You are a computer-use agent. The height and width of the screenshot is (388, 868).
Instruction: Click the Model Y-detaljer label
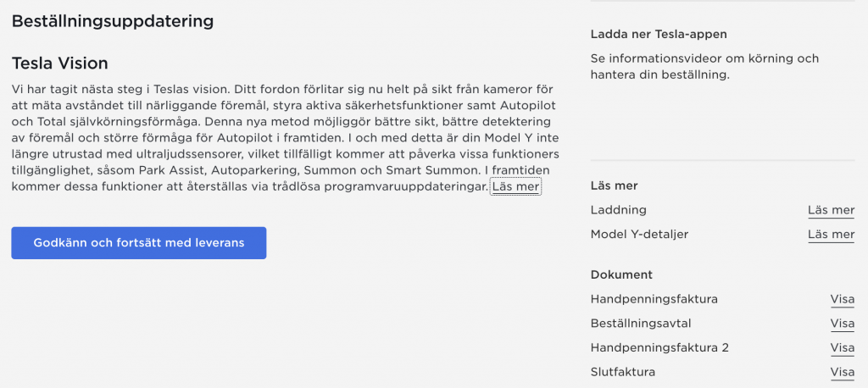point(638,235)
